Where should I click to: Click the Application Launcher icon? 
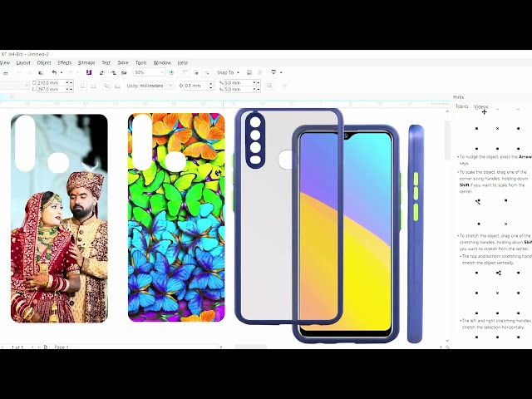point(273,72)
